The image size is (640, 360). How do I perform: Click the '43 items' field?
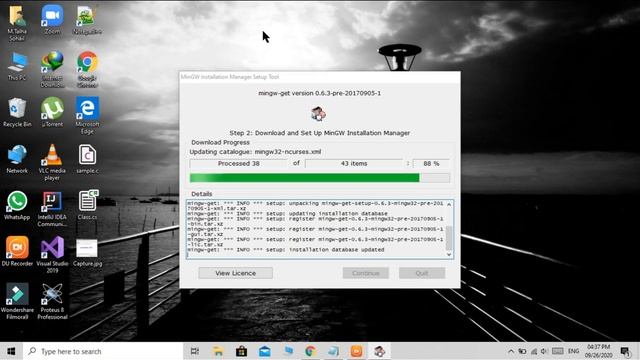coord(354,164)
